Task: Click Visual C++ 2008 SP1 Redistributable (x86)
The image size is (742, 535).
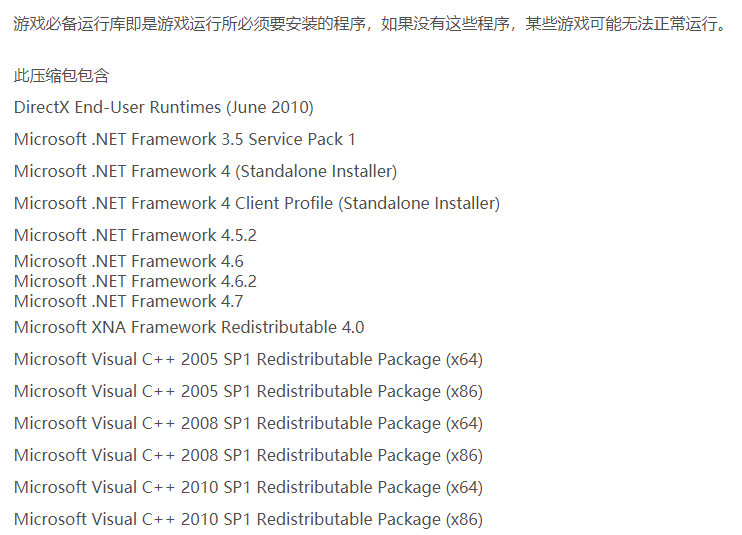Action: pos(248,456)
